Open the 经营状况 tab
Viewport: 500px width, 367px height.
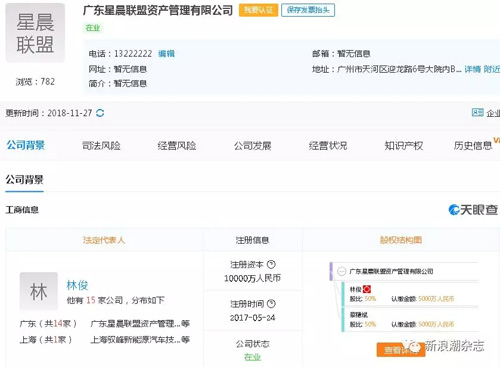pos(328,146)
